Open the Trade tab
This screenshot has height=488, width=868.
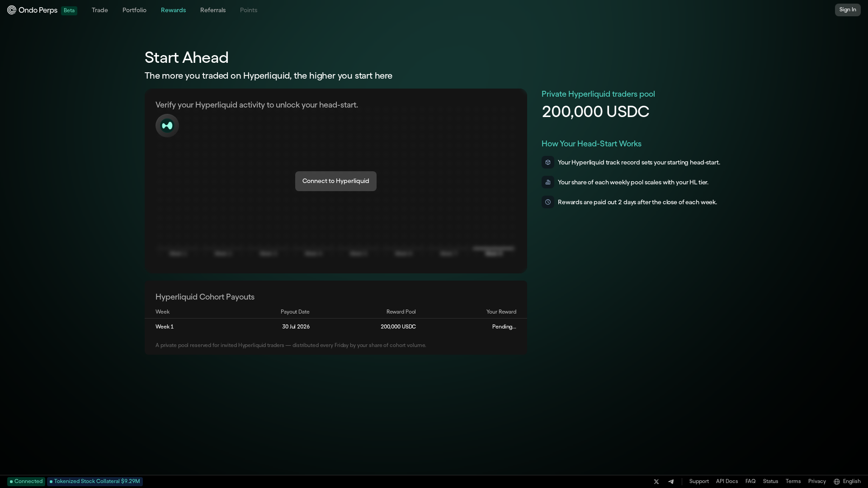click(100, 10)
